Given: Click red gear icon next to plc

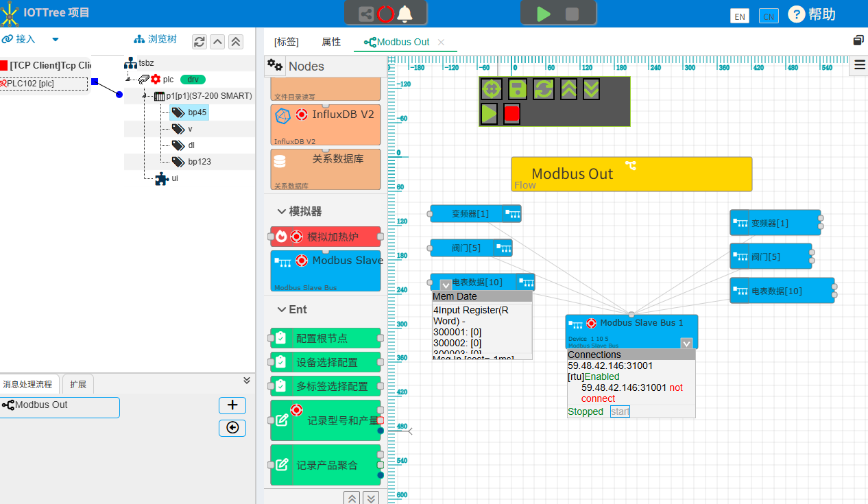Looking at the screenshot, I should click(156, 79).
